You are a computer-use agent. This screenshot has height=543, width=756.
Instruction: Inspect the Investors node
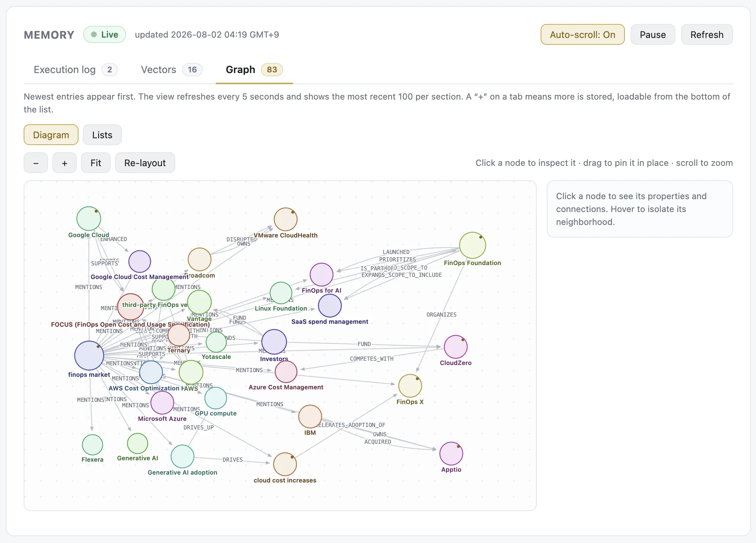(x=274, y=342)
